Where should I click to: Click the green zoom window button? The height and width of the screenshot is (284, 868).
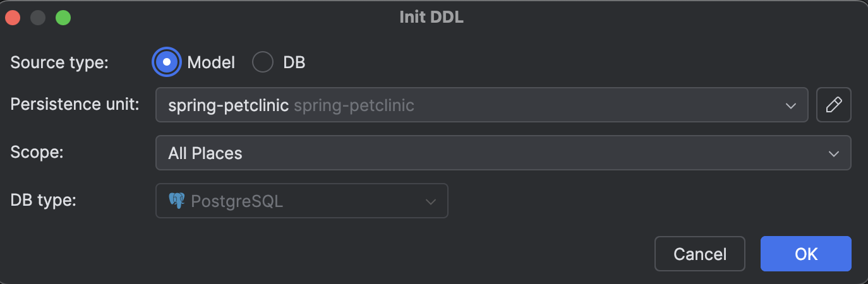63,18
